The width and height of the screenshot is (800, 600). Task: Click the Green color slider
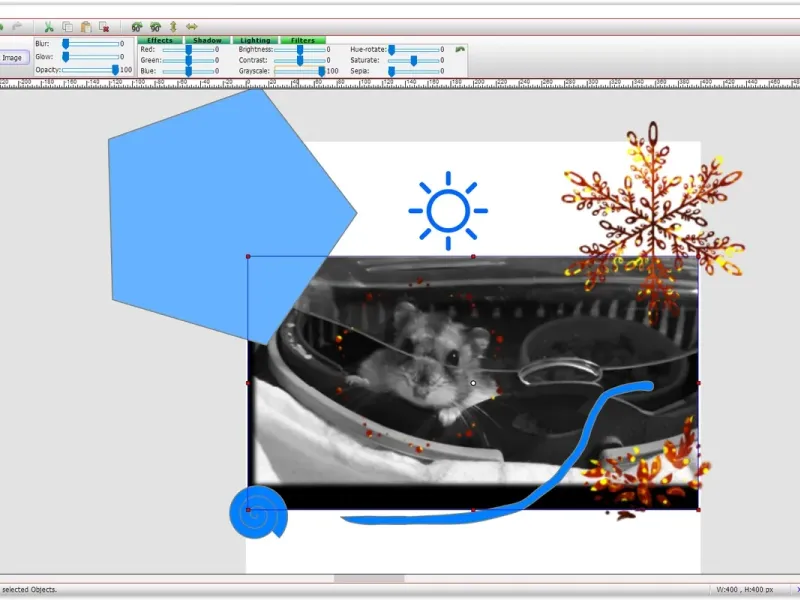coord(188,60)
